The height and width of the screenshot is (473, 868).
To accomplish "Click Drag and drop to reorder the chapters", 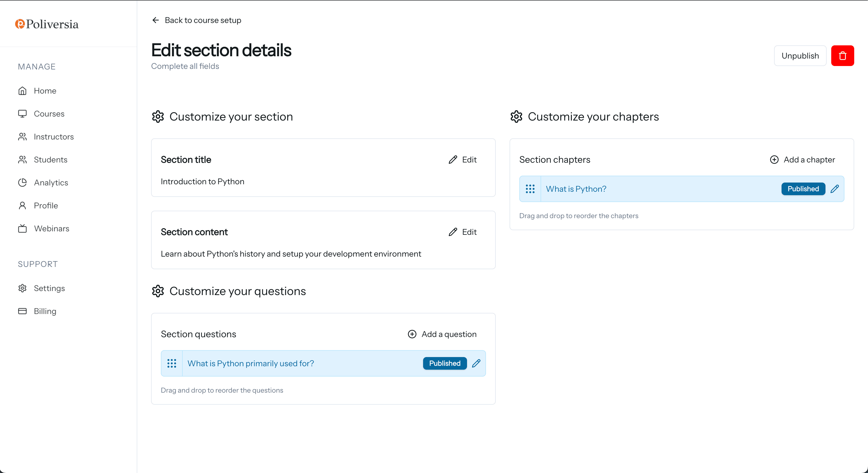I will [578, 216].
